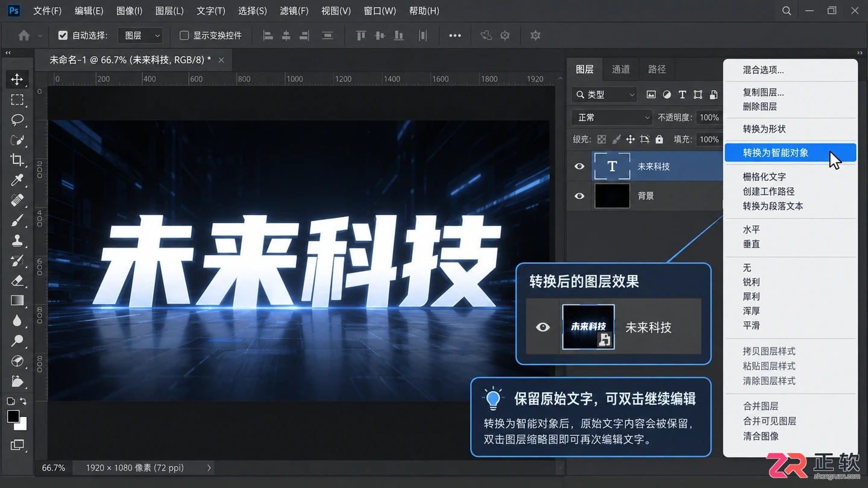This screenshot has height=488, width=868.
Task: Swap foreground and background colors
Action: pyautogui.click(x=24, y=401)
